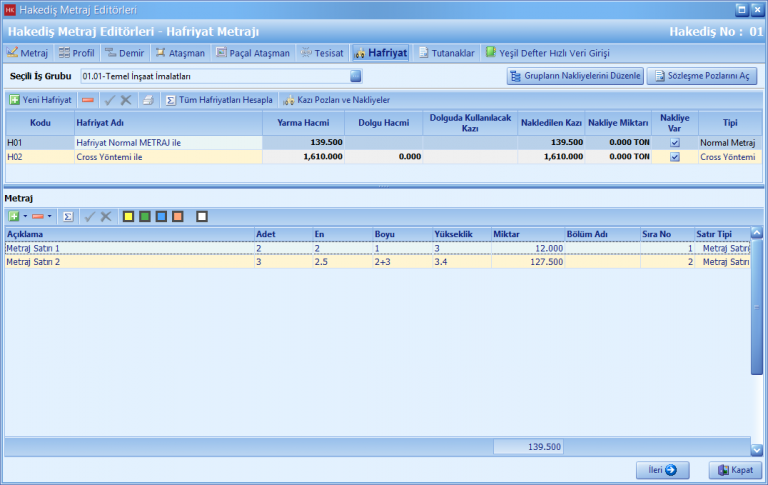Toggle Nakliye Var checkbox for H02

point(674,157)
